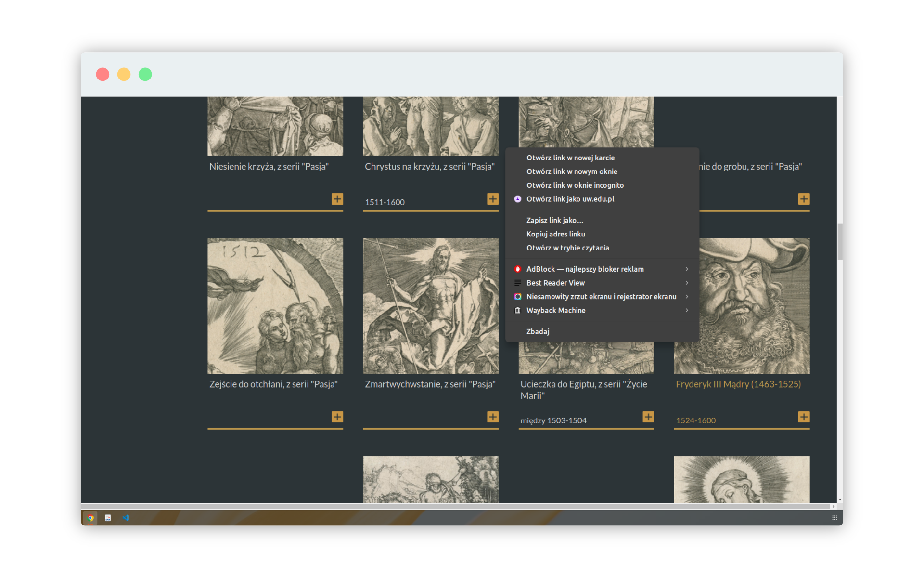Open link Fryderyk III Mądry (1463-1525)
This screenshot has width=924, height=578.
click(x=738, y=384)
